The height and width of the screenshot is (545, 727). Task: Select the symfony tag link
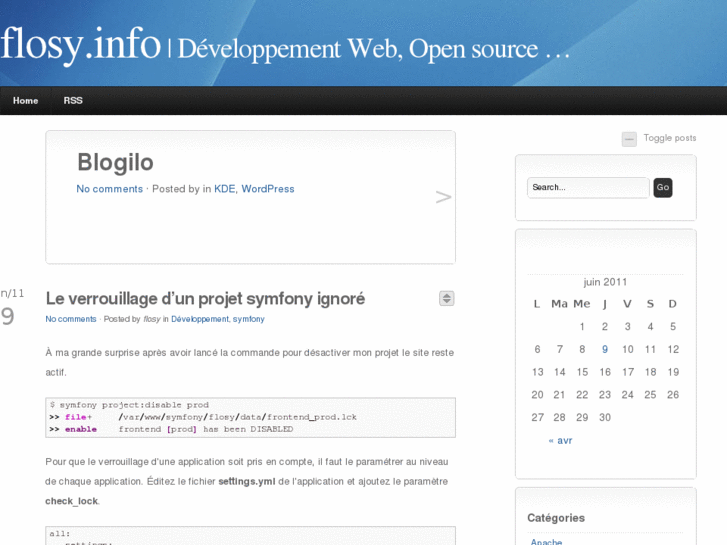click(249, 319)
